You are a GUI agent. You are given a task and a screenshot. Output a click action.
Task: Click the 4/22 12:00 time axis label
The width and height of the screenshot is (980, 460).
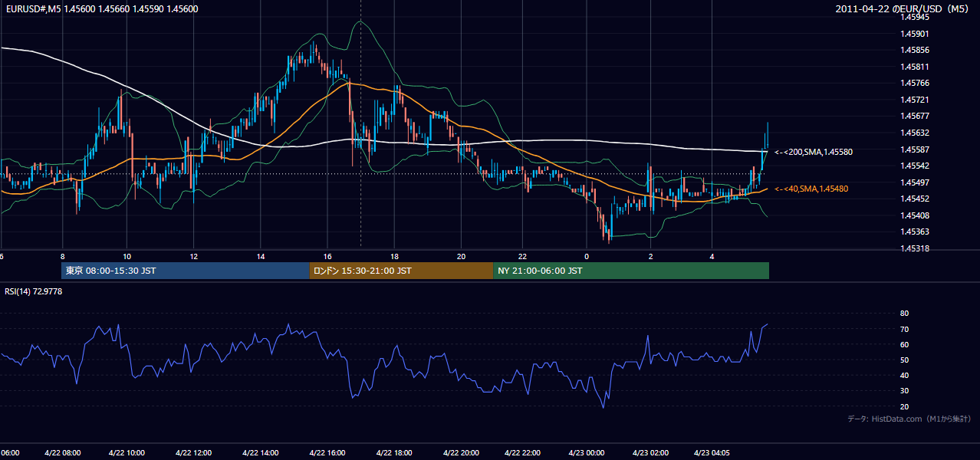pyautogui.click(x=193, y=452)
